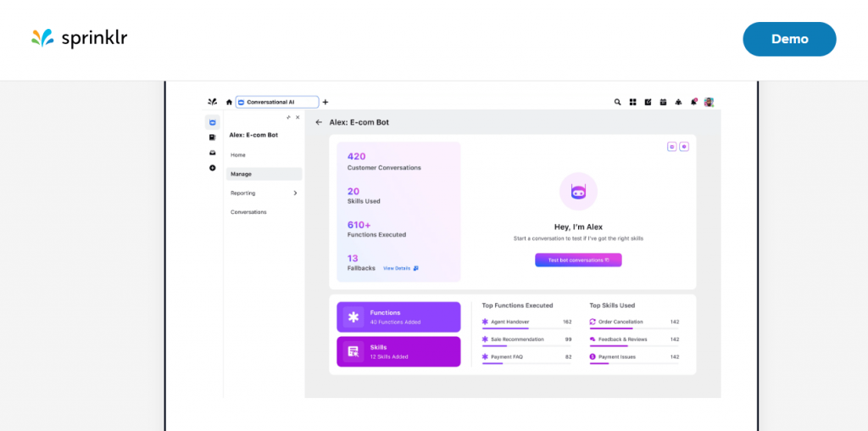Select Manage in the side panel

pos(264,174)
